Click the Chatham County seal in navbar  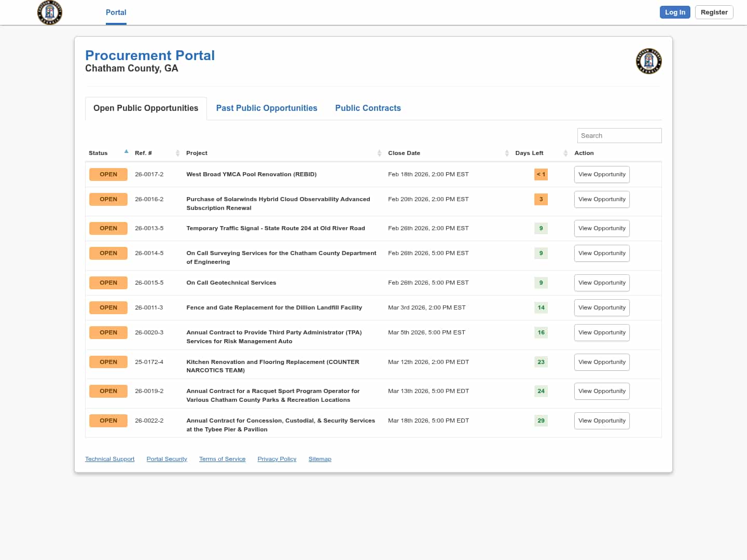point(50,12)
